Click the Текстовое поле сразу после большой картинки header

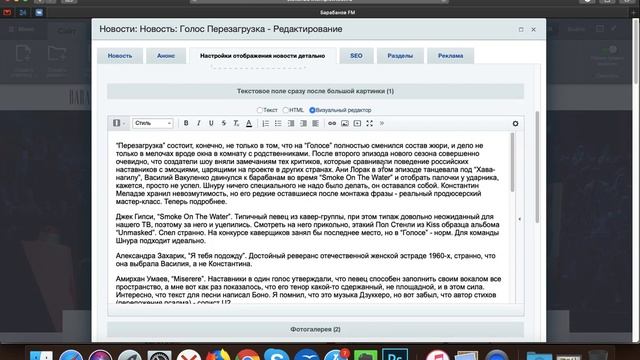coord(315,91)
